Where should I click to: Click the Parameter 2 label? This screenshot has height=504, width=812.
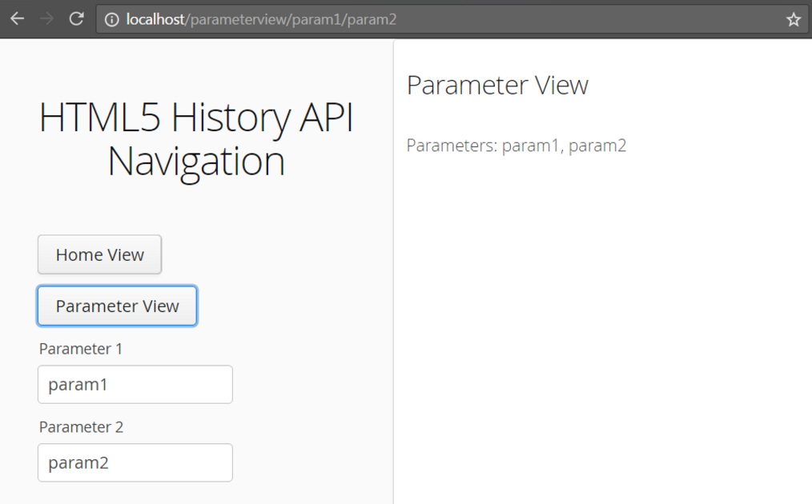pos(82,427)
